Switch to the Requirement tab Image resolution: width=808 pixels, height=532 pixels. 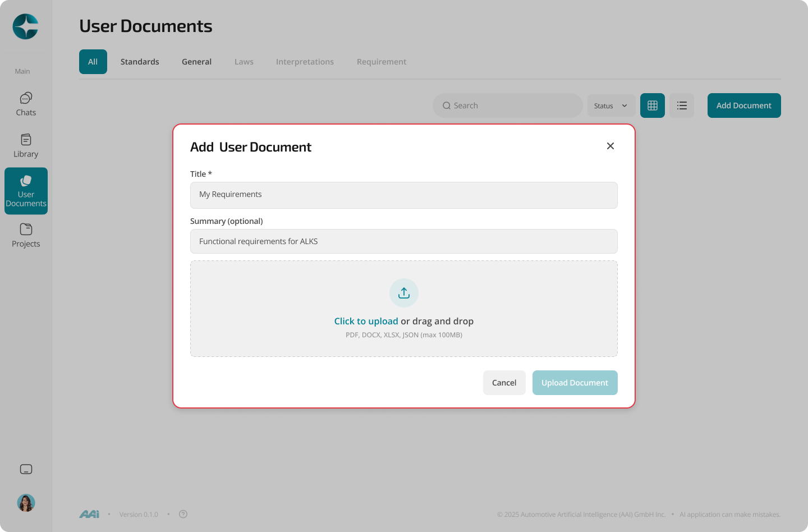coord(382,62)
